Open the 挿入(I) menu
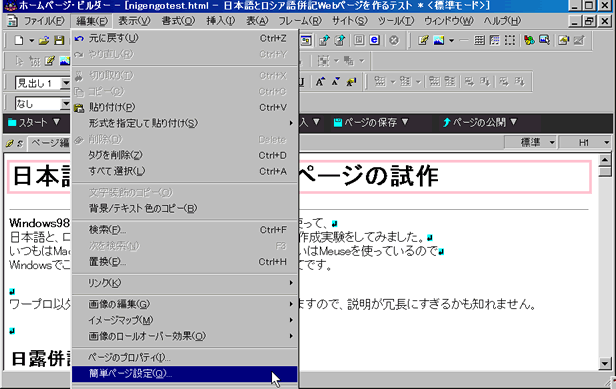Screen dimensions: 616x389 [220, 20]
